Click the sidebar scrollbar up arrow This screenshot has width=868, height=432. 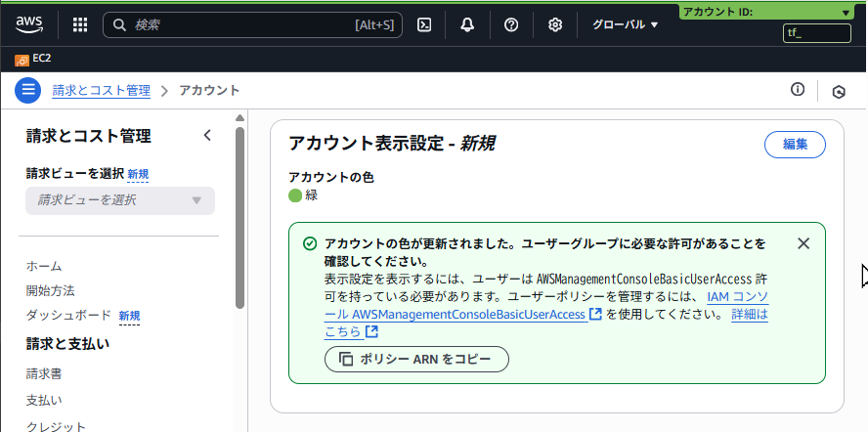pyautogui.click(x=239, y=118)
